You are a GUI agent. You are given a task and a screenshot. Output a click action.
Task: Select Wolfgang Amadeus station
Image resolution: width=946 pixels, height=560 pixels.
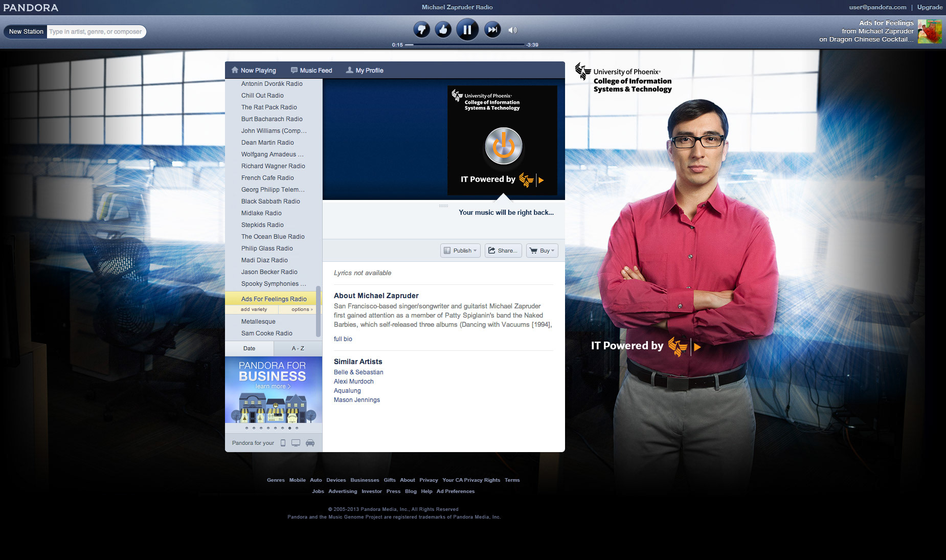pyautogui.click(x=273, y=154)
